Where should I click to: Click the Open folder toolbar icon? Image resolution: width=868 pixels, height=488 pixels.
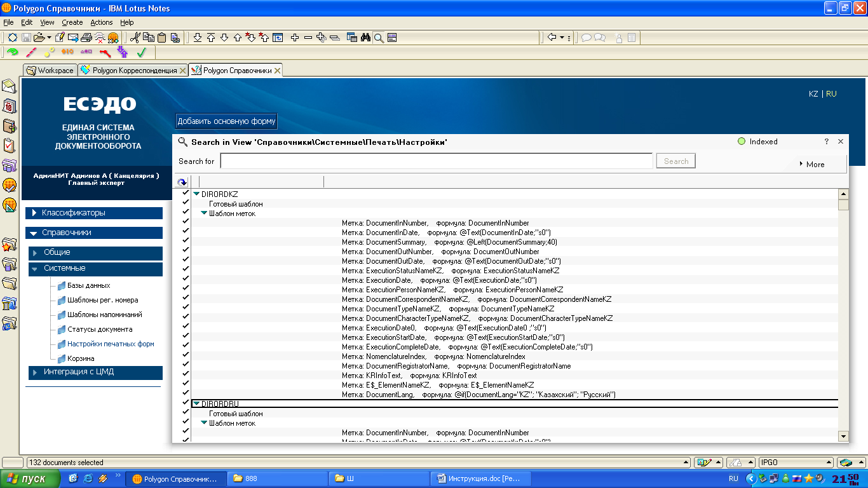click(39, 38)
